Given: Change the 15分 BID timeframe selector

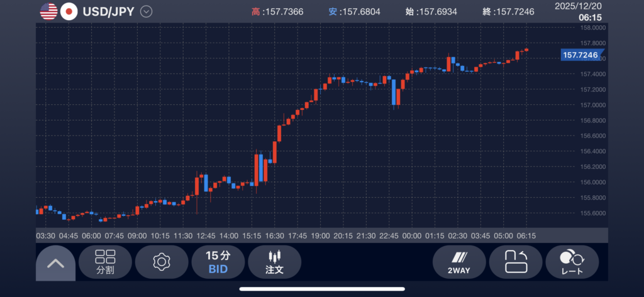Looking at the screenshot, I should [218, 262].
